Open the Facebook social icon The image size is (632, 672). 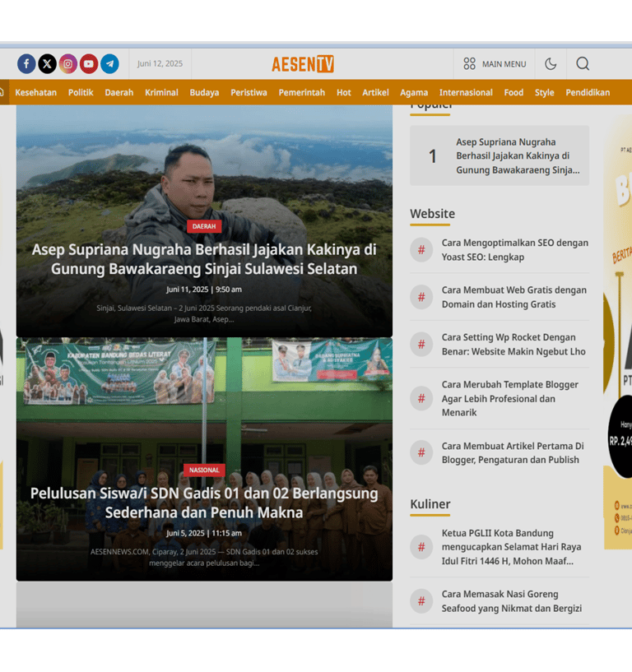click(x=26, y=64)
